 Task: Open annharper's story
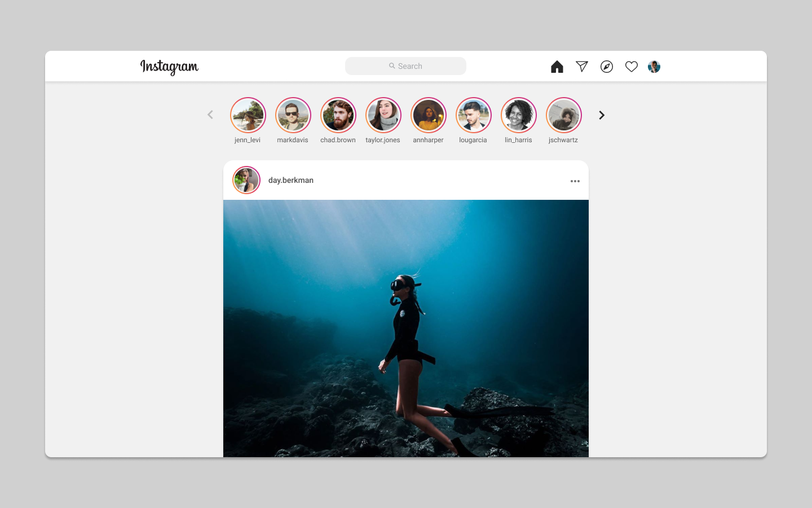click(x=428, y=115)
